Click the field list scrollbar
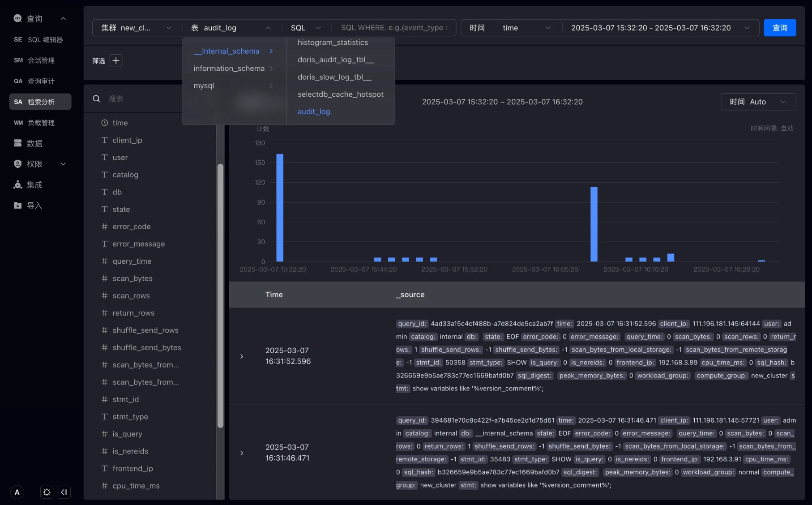Viewport: 812px width, 505px height. (220, 295)
